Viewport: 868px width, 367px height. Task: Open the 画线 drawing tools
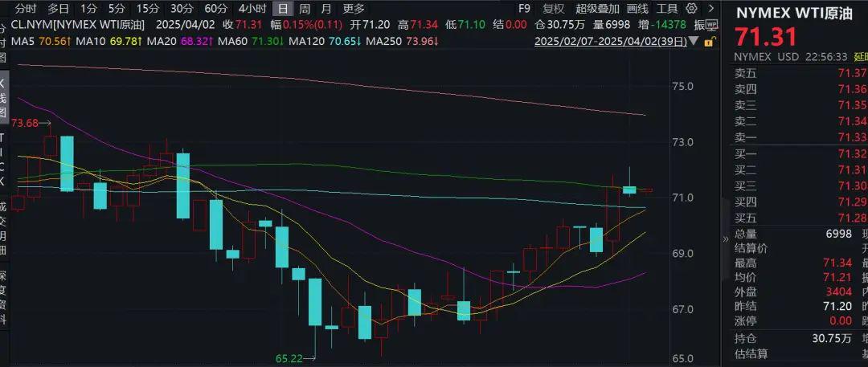tap(637, 8)
